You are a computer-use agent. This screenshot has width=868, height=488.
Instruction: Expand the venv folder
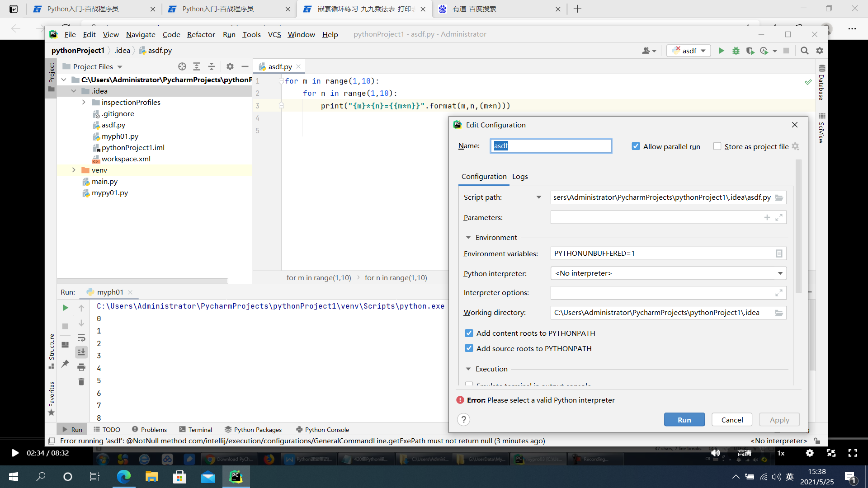[74, 170]
